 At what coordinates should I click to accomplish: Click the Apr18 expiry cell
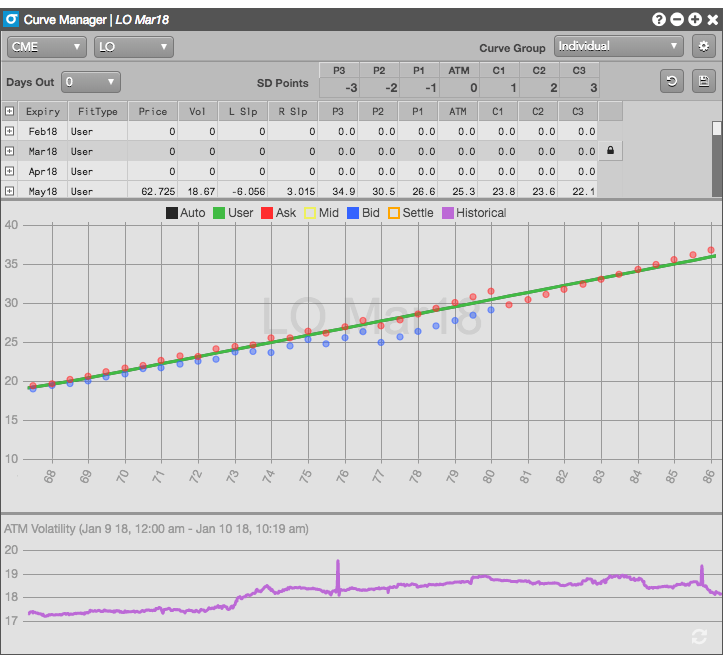pyautogui.click(x=43, y=171)
